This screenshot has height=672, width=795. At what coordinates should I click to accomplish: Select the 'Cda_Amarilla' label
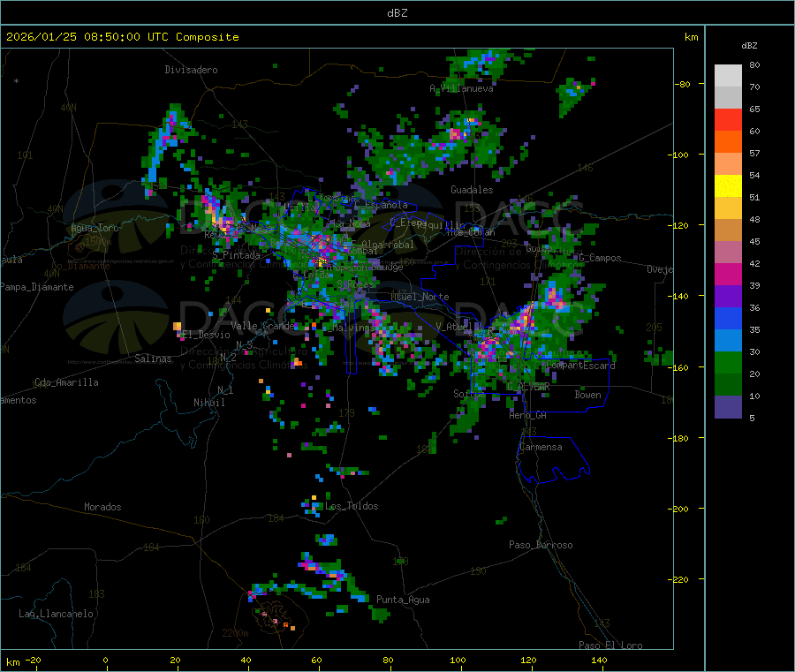[66, 382]
